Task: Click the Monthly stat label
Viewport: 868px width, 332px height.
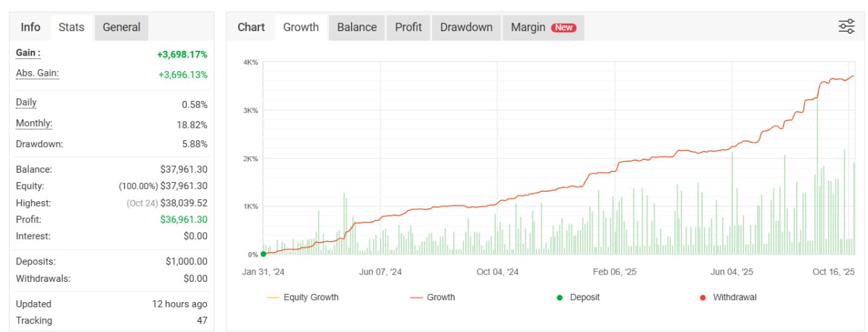Action: pos(34,124)
